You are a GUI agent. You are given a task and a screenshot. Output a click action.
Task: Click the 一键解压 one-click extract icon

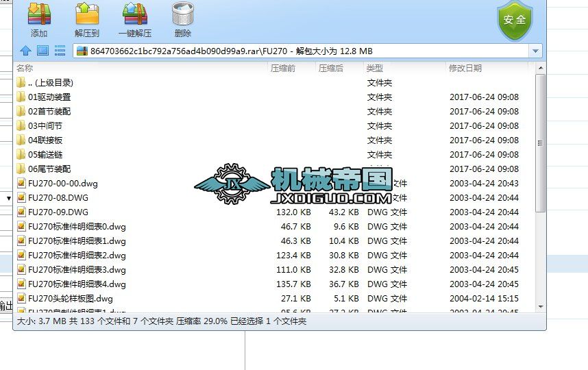(135, 14)
